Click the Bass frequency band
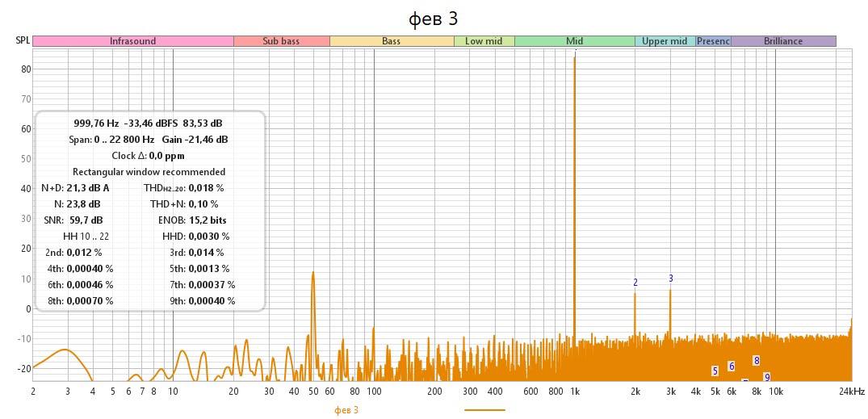868x419 pixels. point(391,41)
